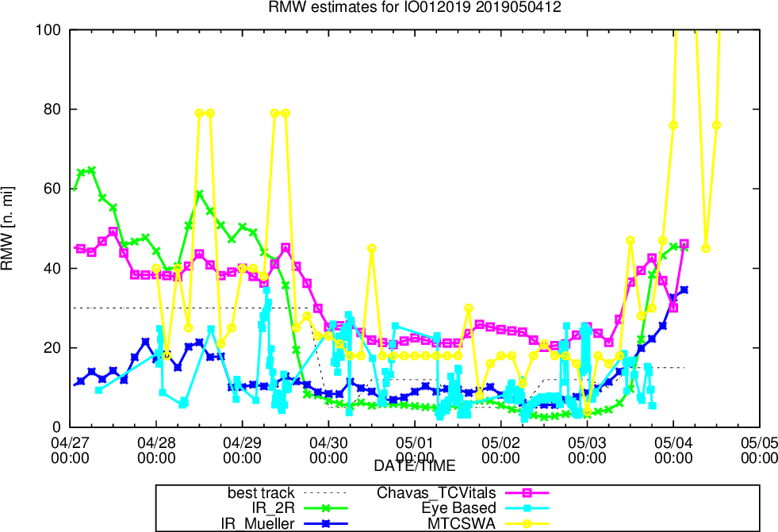Click the x-axis date label '04/27'
778x532 pixels.
[x=70, y=442]
